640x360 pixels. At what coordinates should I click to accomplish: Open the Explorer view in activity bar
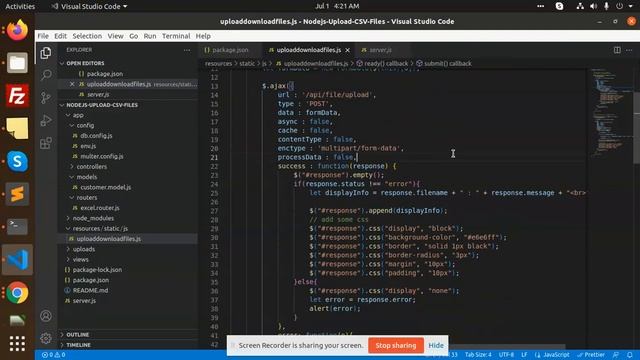[x=46, y=53]
